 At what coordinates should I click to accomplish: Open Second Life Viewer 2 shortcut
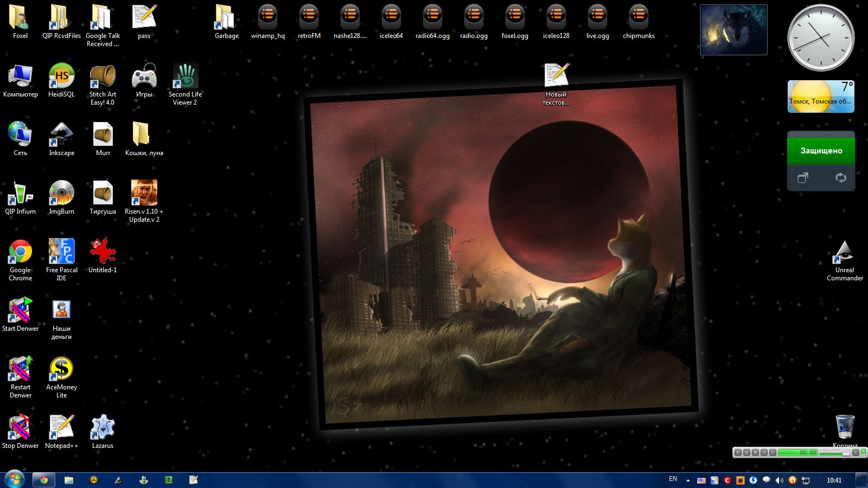pyautogui.click(x=185, y=77)
